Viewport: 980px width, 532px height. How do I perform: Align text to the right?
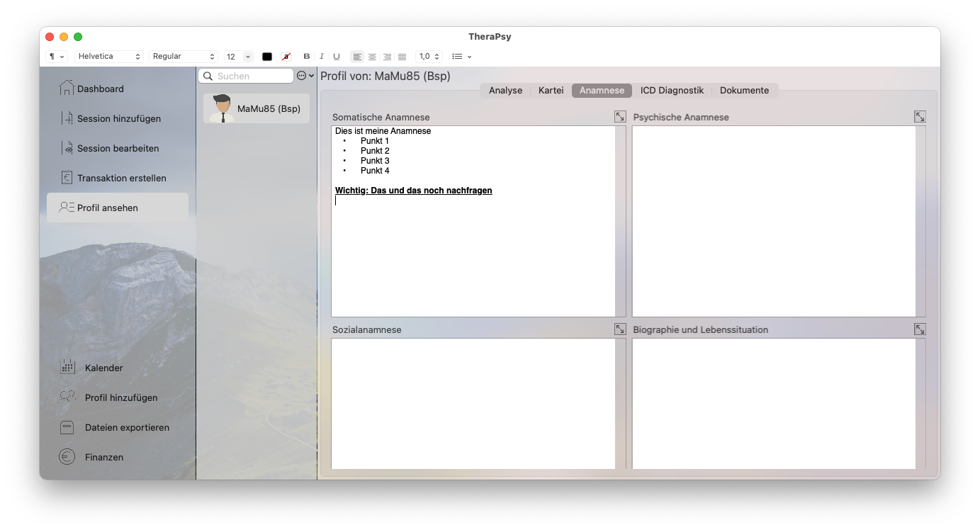click(387, 57)
